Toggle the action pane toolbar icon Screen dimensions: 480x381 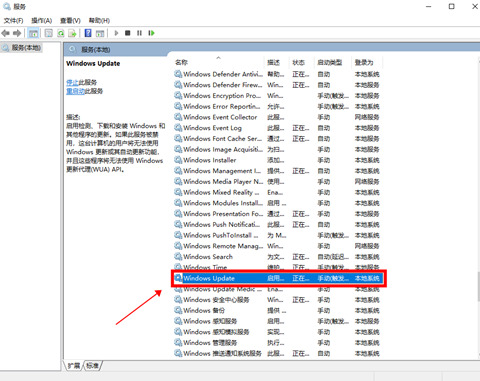click(100, 33)
